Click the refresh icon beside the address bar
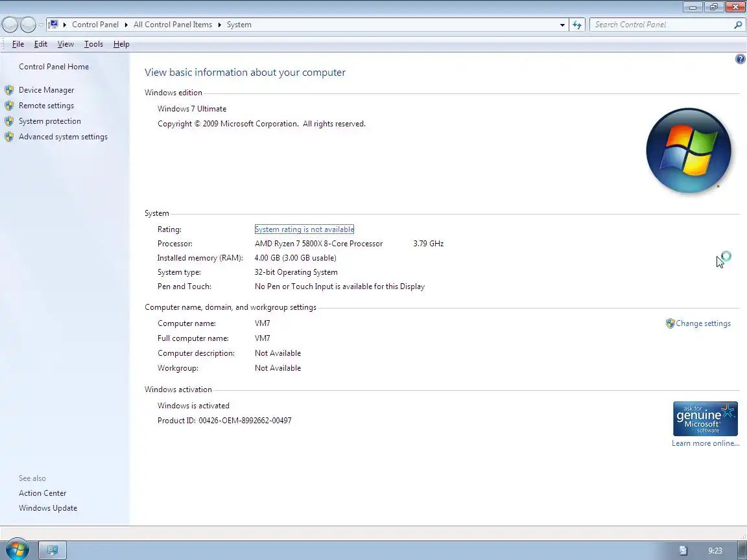This screenshot has height=560, width=747. [x=577, y=25]
